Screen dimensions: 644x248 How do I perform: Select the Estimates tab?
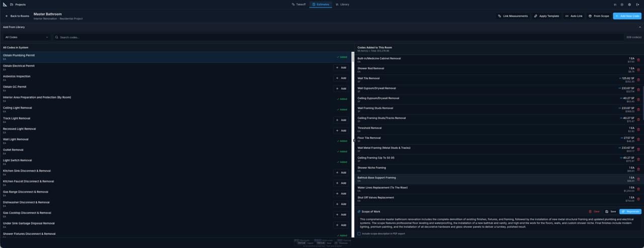(x=320, y=5)
